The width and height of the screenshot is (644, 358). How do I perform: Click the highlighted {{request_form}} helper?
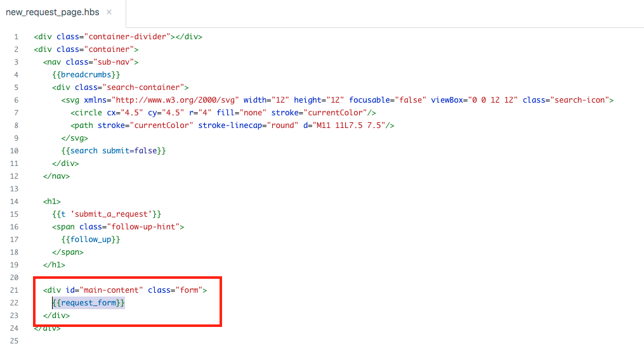click(89, 303)
